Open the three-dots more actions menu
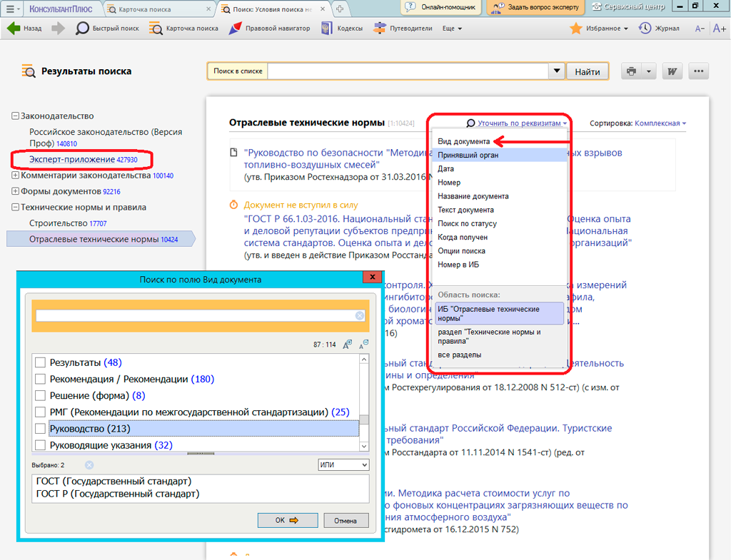731x560 pixels. pyautogui.click(x=698, y=71)
